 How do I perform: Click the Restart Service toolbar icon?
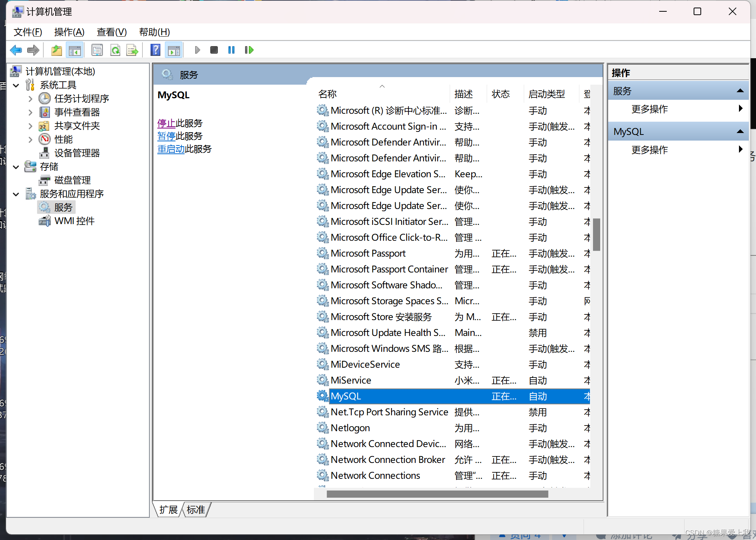tap(249, 50)
